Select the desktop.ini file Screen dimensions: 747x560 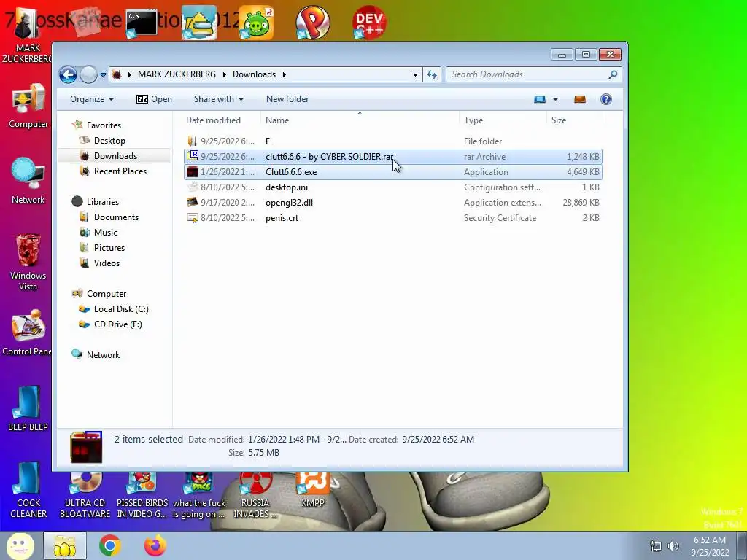pos(393,187)
